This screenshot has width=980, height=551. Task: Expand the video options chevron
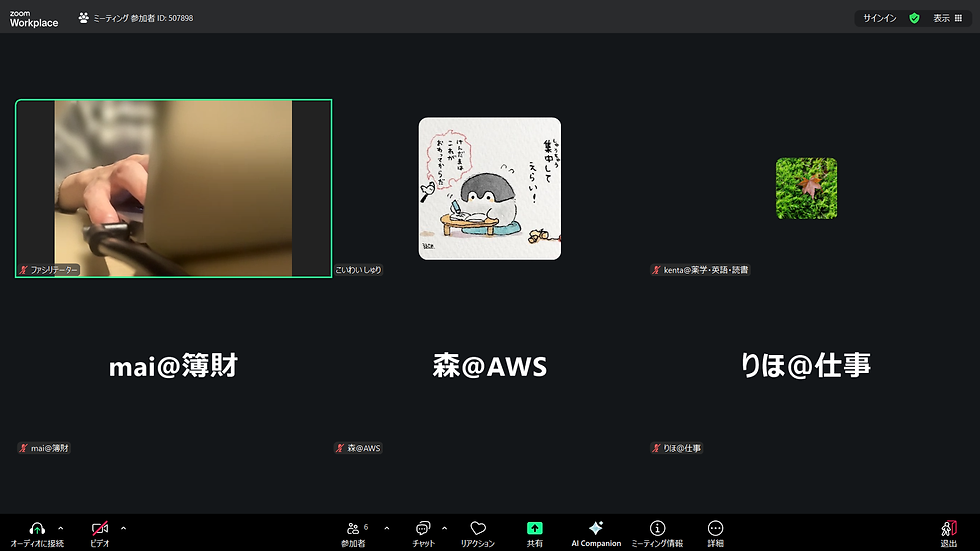pyautogui.click(x=123, y=529)
